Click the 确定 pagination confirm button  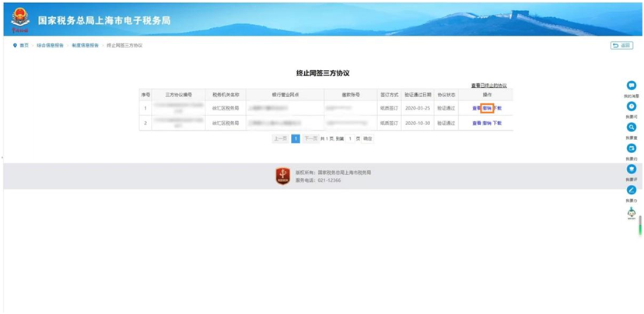368,139
